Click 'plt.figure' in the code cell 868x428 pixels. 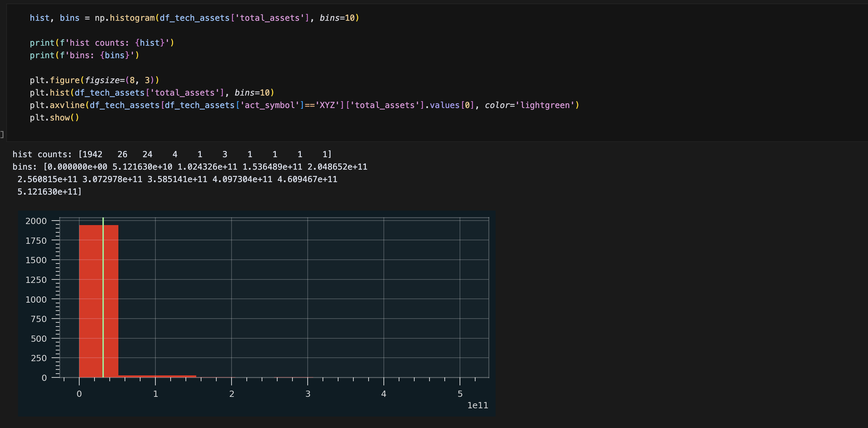55,80
